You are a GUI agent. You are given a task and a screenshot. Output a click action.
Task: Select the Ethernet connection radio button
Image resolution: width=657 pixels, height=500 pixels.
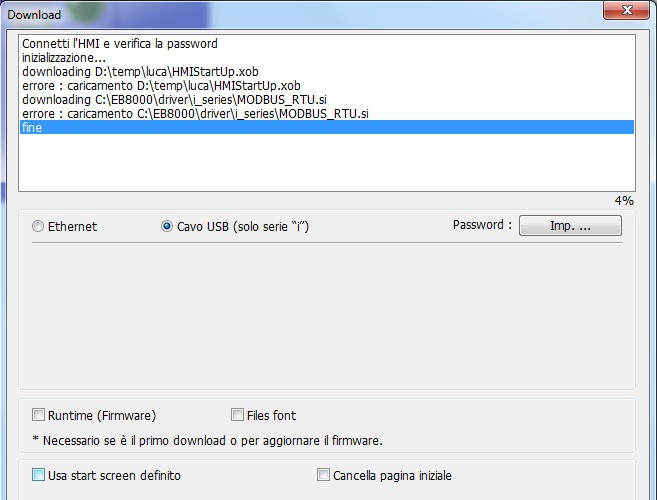tap(38, 226)
